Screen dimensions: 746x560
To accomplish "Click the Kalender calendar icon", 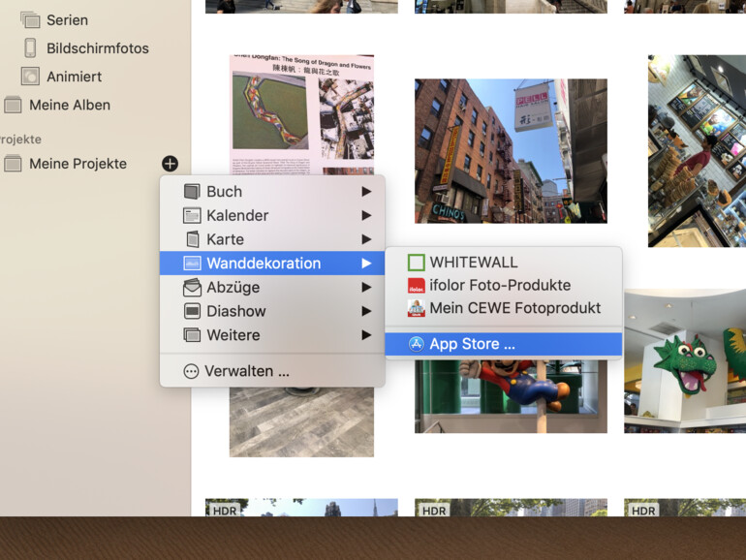I will pyautogui.click(x=192, y=215).
